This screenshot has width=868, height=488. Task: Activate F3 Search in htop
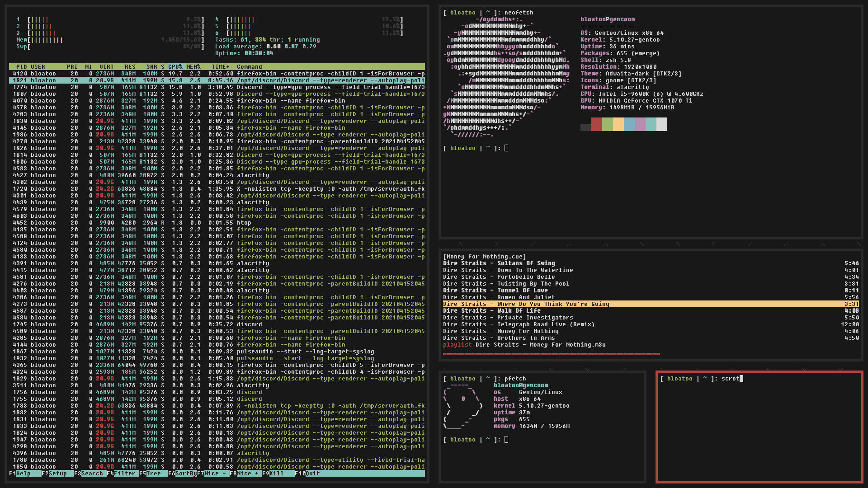pos(92,474)
